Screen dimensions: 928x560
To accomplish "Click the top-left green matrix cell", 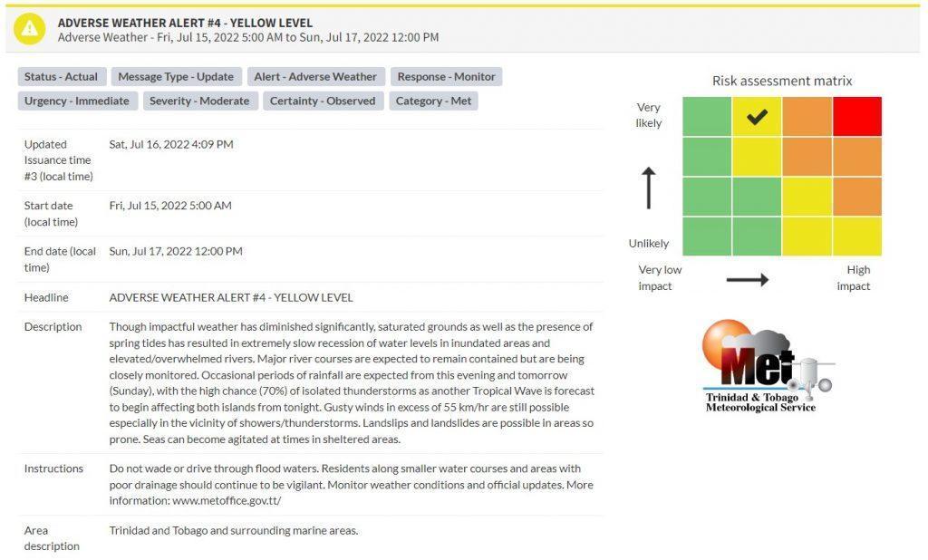I will tap(707, 117).
